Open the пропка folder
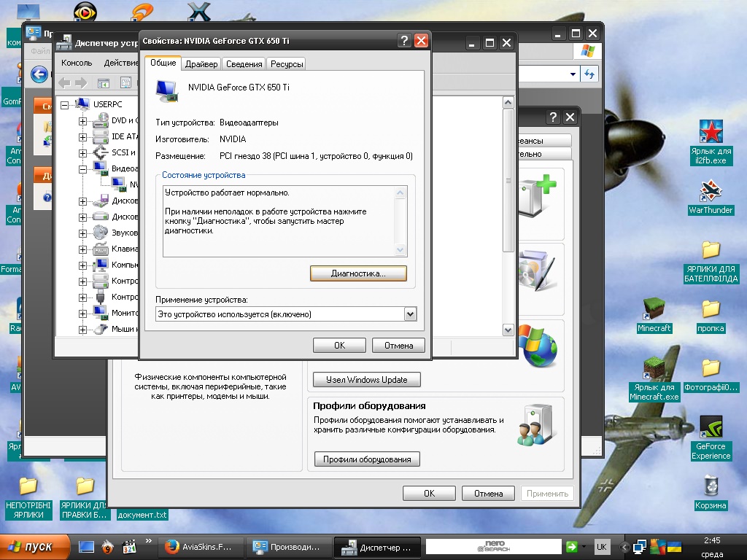The image size is (747, 560). pyautogui.click(x=711, y=315)
